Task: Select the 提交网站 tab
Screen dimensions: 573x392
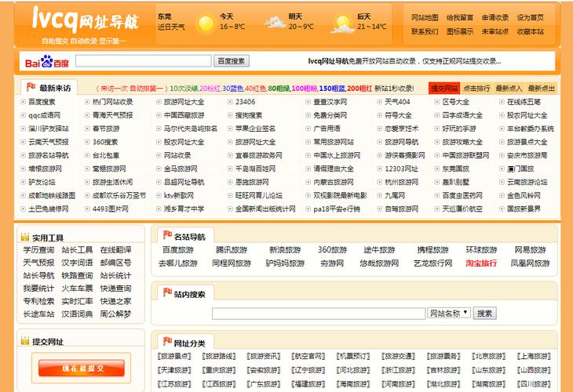Action: click(x=444, y=89)
